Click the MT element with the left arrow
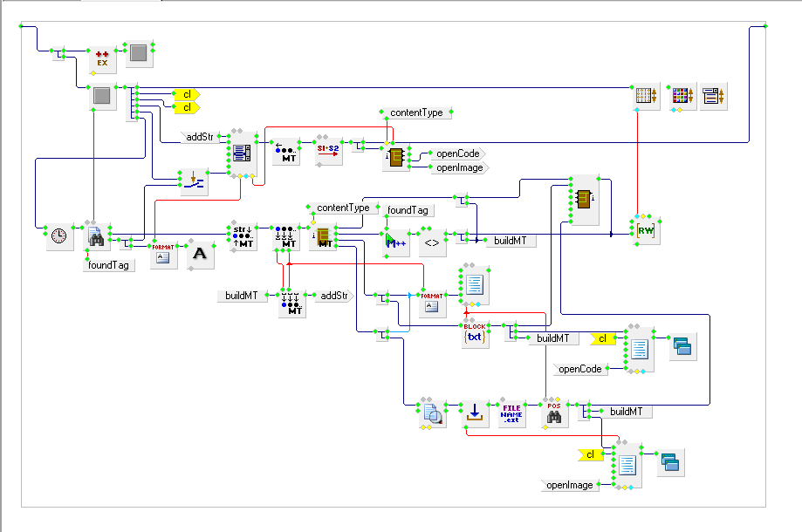 [x=285, y=152]
